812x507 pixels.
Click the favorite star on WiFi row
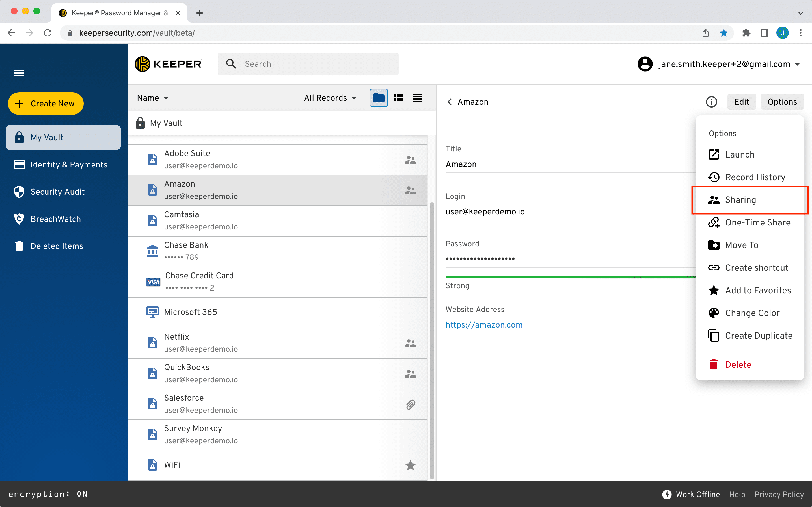pyautogui.click(x=410, y=465)
